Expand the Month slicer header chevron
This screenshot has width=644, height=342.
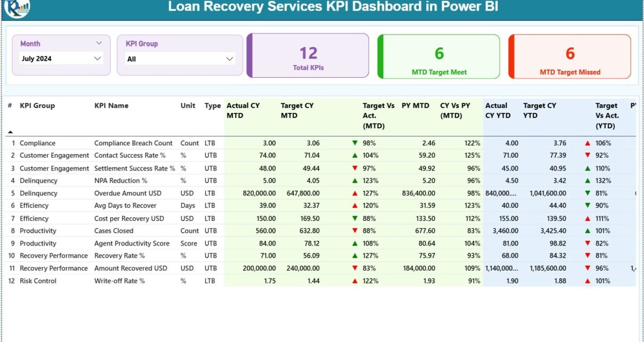pos(99,43)
